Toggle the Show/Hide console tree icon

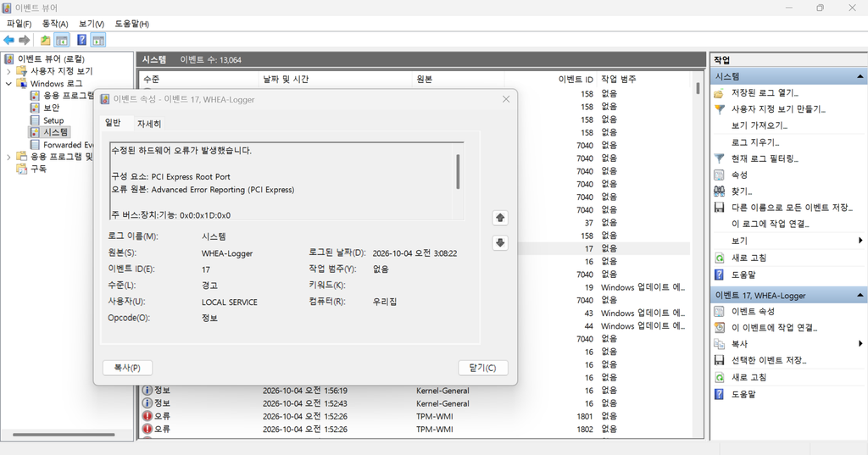coord(62,40)
